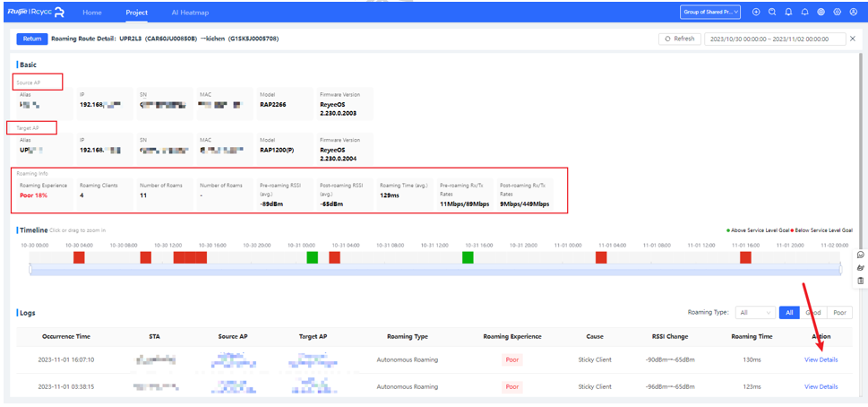Screen dimensions: 868x407
Task: Click the 130ms roaming time cell
Action: pos(752,359)
